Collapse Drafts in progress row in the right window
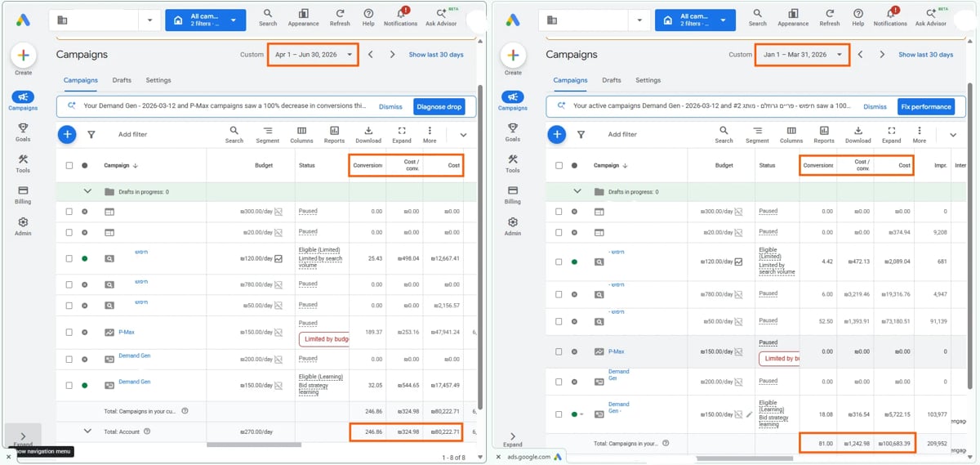980x465 pixels. pyautogui.click(x=577, y=192)
